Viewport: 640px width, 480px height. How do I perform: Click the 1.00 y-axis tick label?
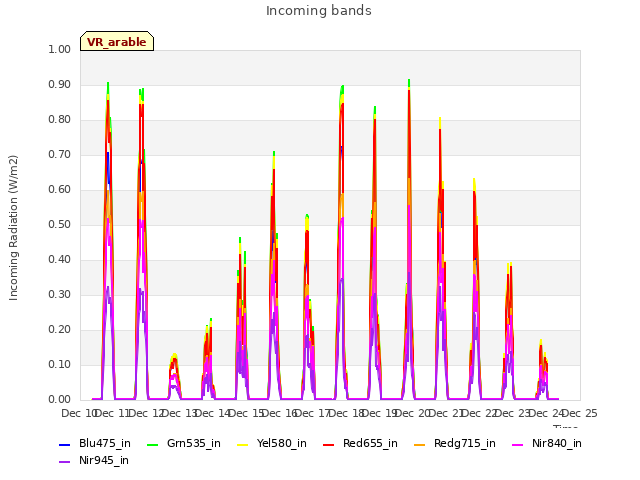coord(60,49)
